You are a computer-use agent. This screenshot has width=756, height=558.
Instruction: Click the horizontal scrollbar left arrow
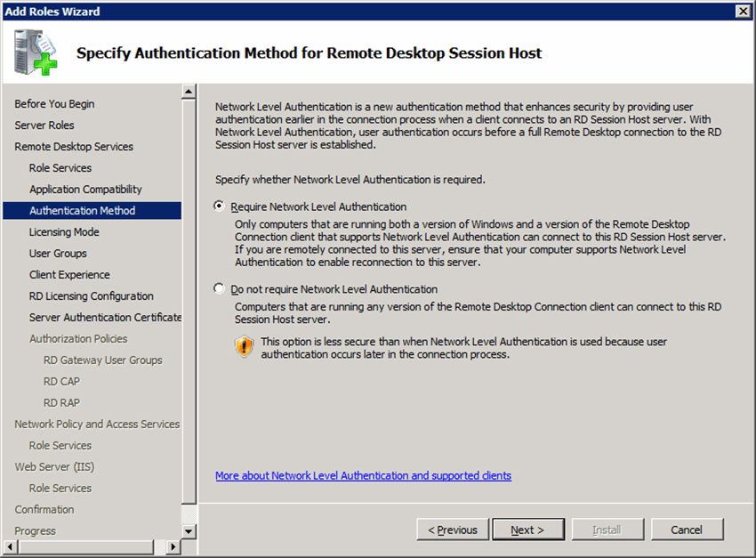(x=10, y=546)
